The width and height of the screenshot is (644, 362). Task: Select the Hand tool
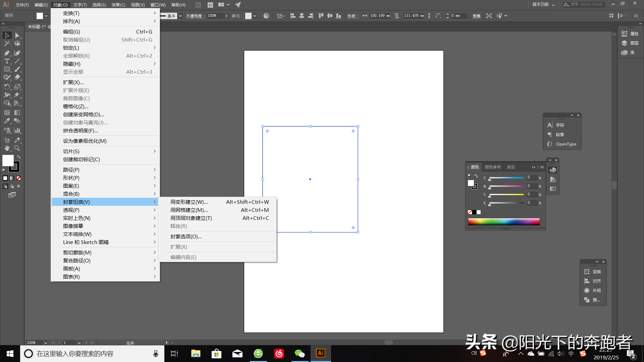tap(7, 148)
